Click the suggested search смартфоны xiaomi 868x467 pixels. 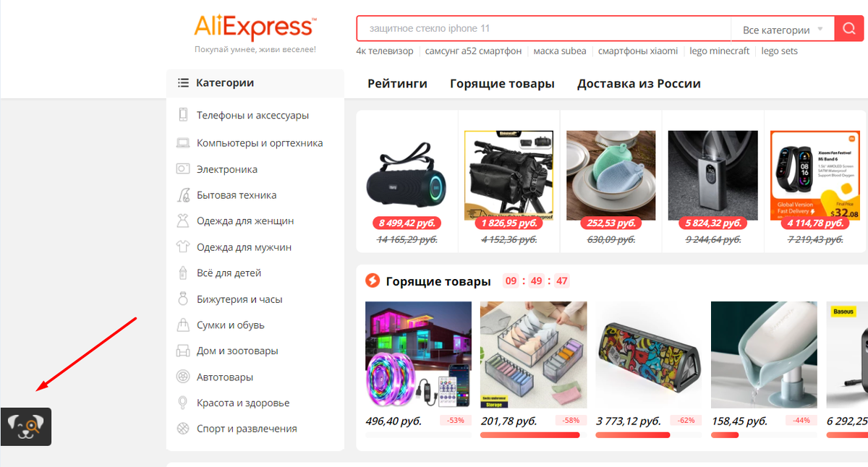click(x=638, y=51)
